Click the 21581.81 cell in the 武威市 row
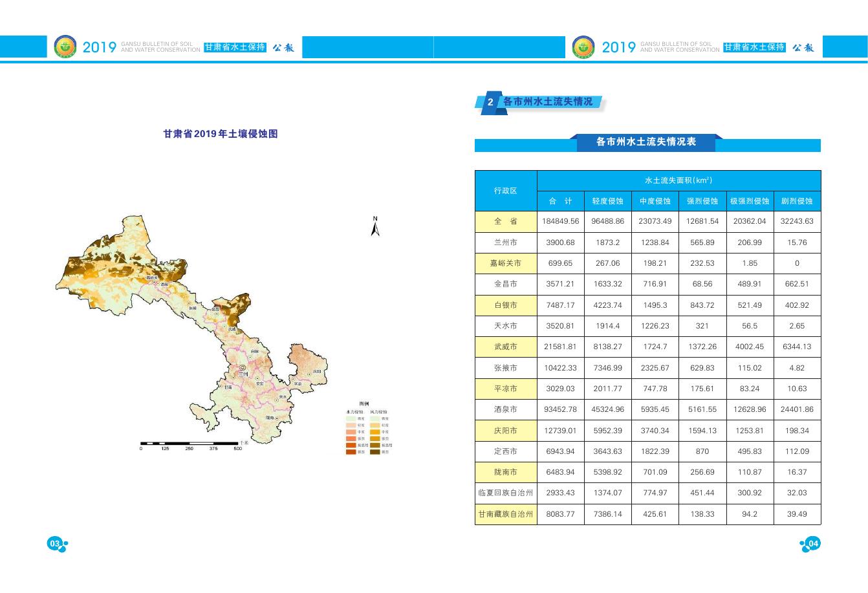 [x=561, y=347]
